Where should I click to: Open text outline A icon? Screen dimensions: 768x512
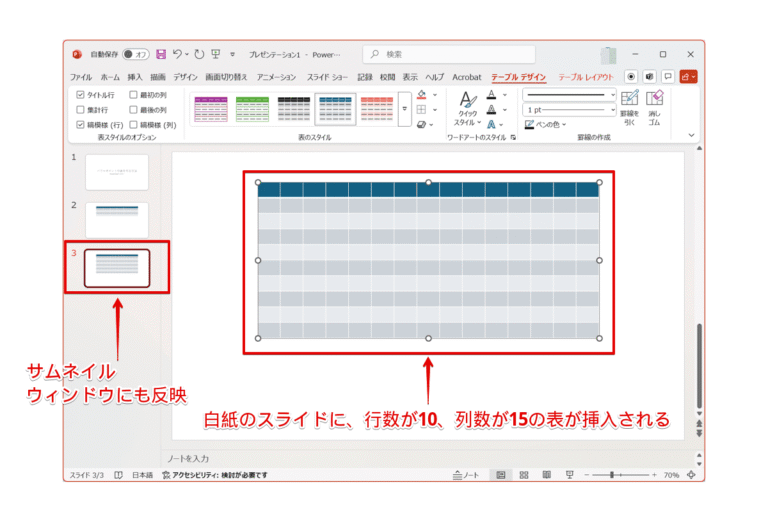[492, 110]
